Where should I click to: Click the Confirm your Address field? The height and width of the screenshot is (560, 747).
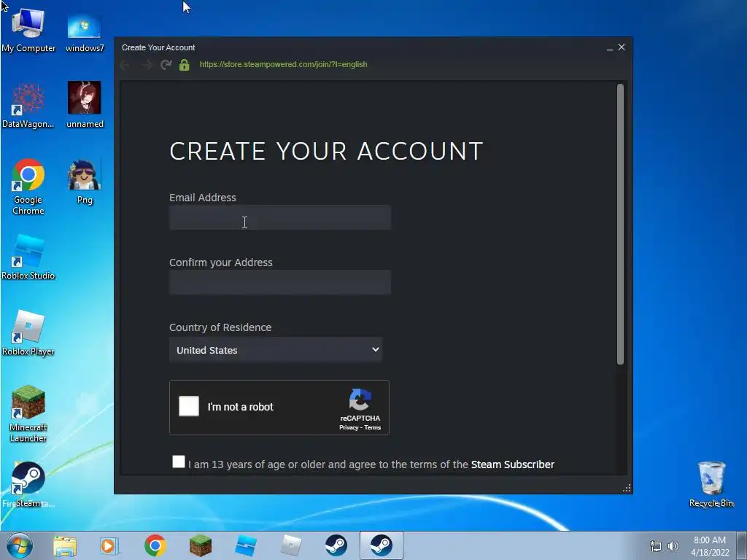[x=280, y=282]
